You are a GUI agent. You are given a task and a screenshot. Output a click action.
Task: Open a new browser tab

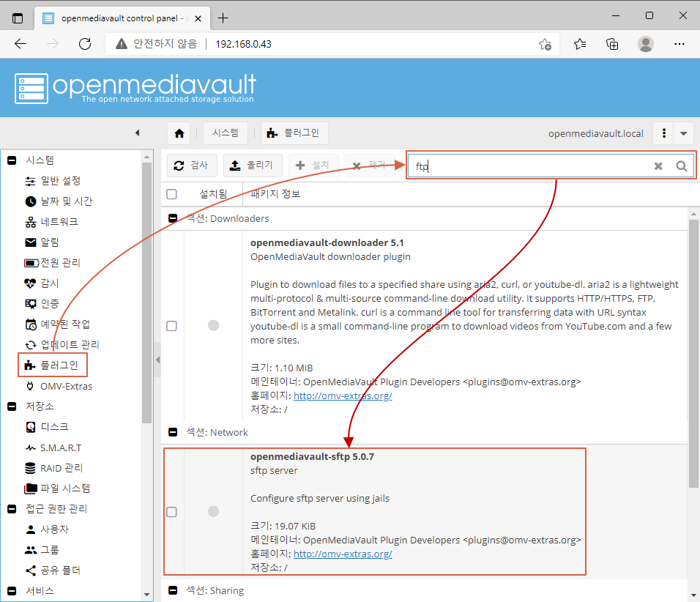tap(223, 18)
